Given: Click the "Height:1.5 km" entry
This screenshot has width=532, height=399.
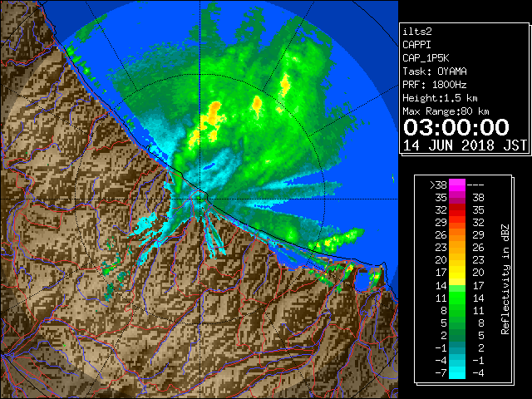Looking at the screenshot, I should [440, 98].
